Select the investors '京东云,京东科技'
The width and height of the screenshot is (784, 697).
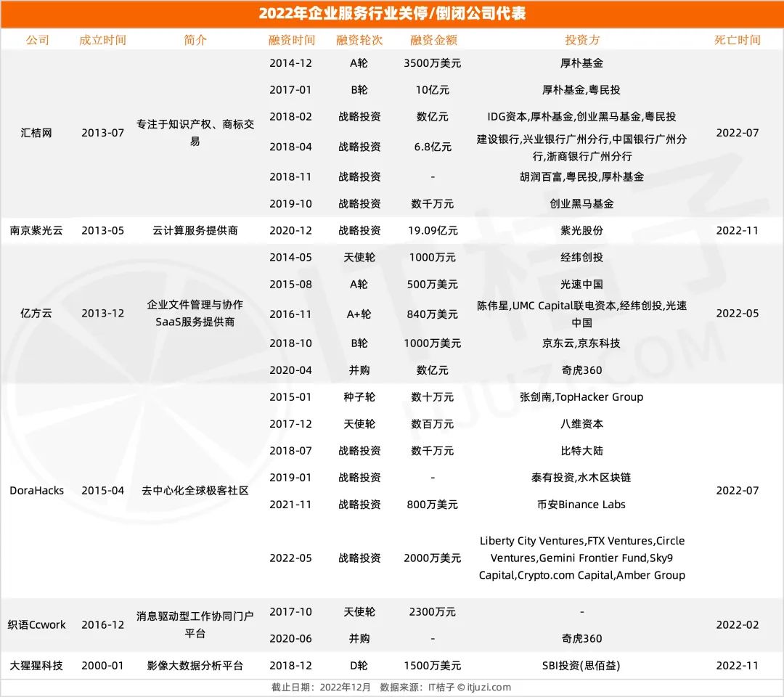pos(581,343)
